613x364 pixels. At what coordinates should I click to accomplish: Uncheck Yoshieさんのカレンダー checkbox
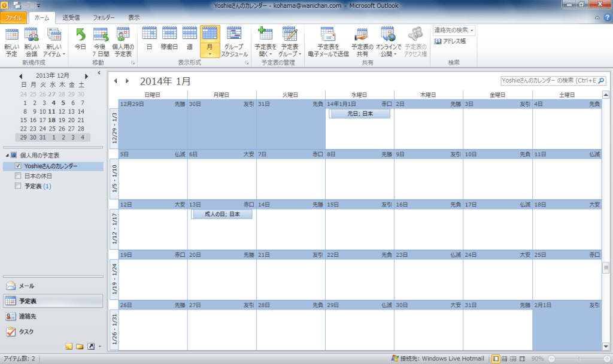pyautogui.click(x=17, y=166)
